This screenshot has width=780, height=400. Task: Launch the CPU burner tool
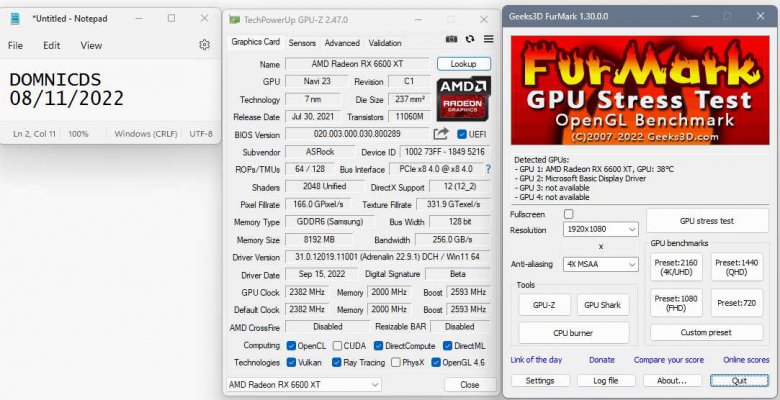574,333
